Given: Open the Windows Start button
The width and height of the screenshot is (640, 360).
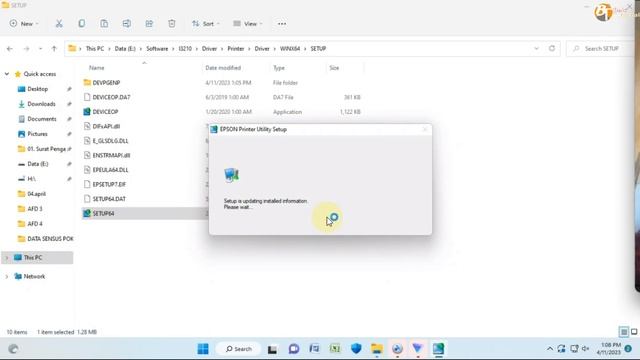Looking at the screenshot, I should click(x=203, y=349).
